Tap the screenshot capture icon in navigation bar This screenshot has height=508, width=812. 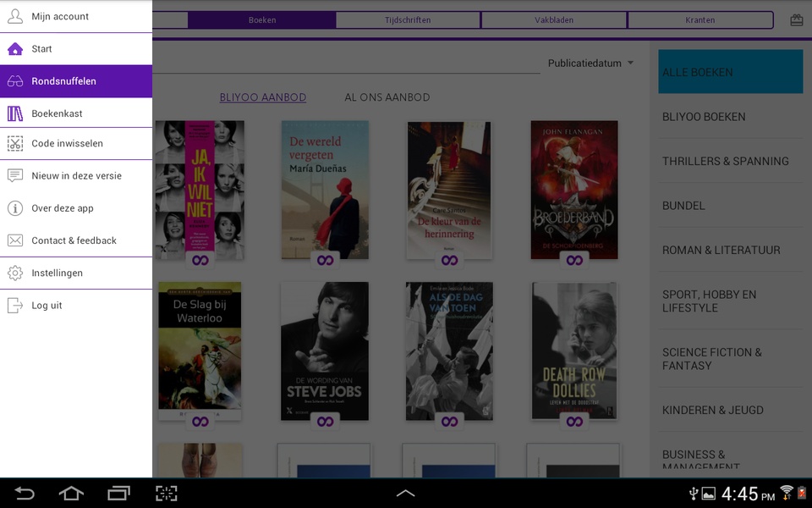pyautogui.click(x=167, y=493)
